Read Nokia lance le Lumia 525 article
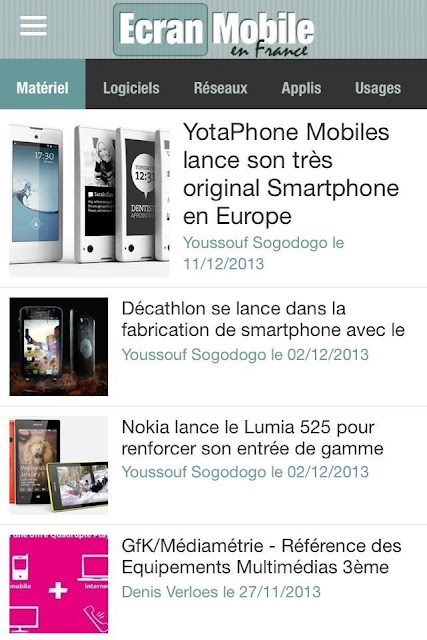 [252, 438]
